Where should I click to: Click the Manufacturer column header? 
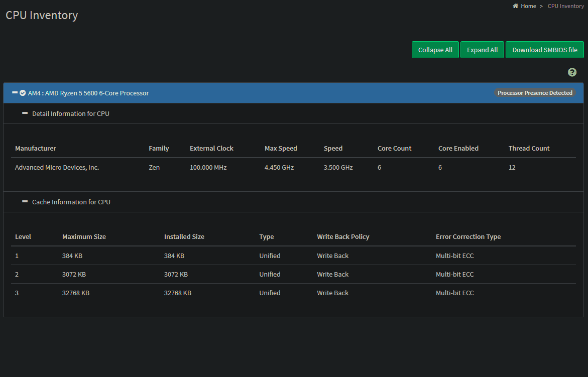tap(36, 149)
